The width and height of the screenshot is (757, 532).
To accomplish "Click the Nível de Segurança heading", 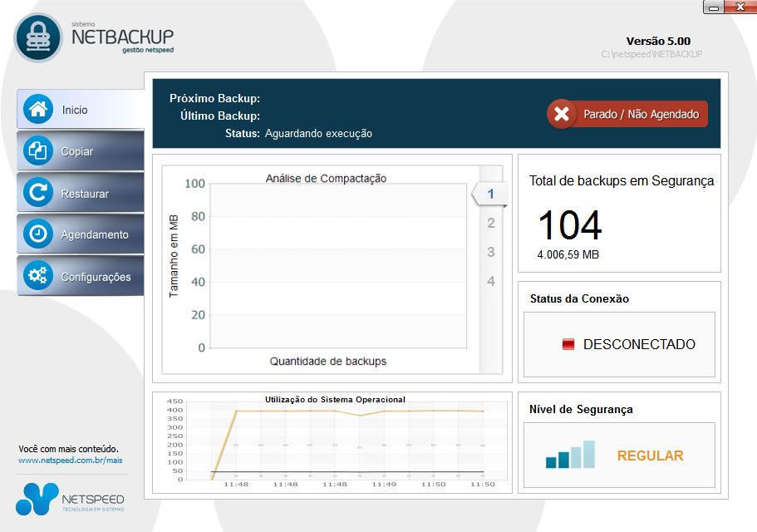I will tap(581, 409).
